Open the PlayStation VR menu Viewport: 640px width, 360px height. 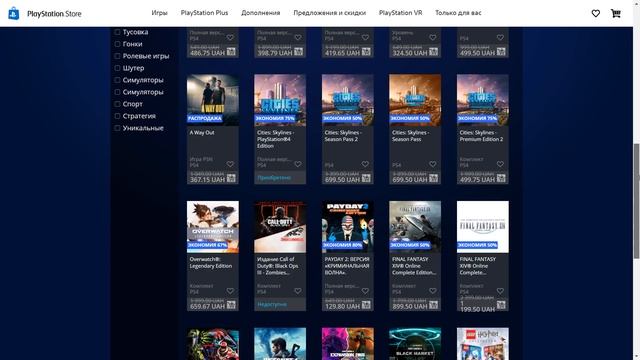point(400,13)
